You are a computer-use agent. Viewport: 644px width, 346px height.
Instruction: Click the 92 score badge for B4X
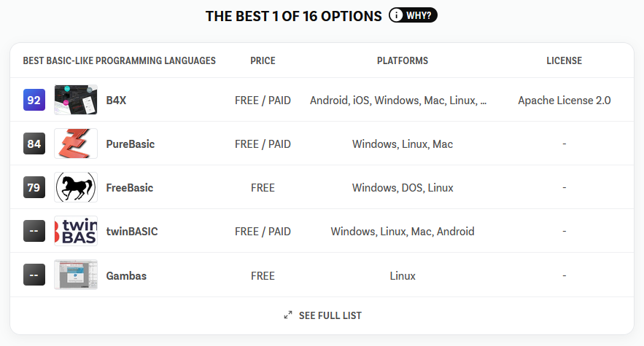coord(34,100)
